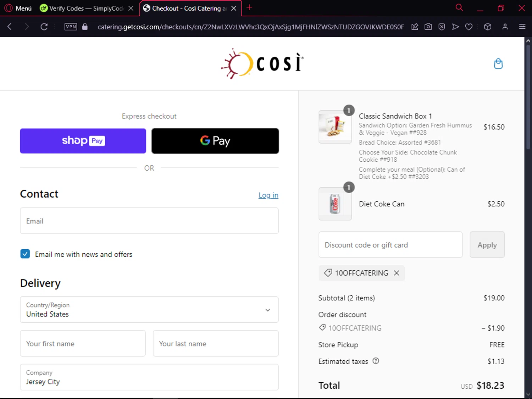Open the shopping bag cart icon
Image resolution: width=532 pixels, height=399 pixels.
pyautogui.click(x=498, y=64)
